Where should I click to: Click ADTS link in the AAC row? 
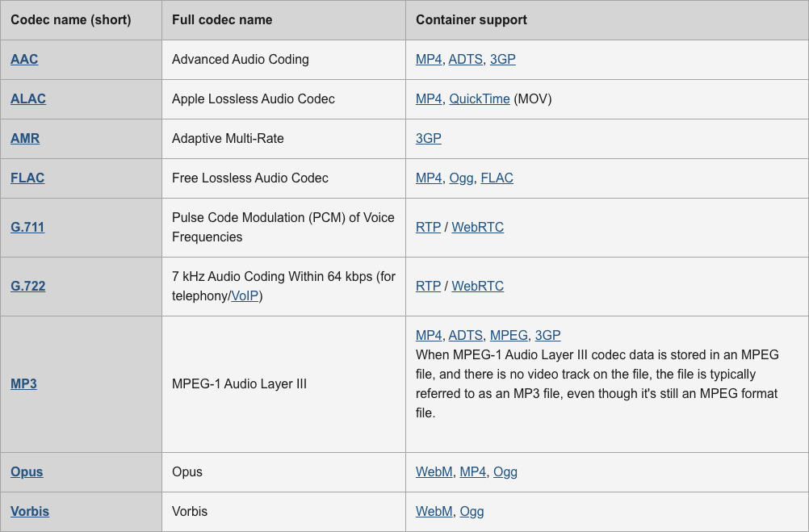pos(465,60)
